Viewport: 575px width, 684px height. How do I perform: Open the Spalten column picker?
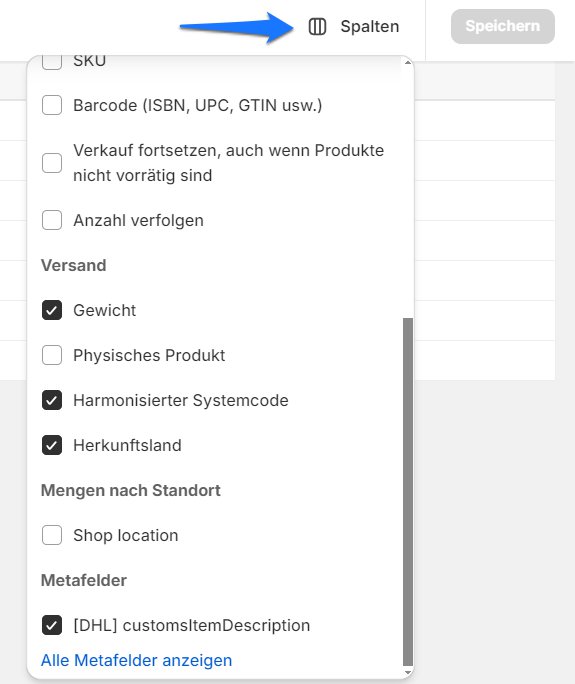pos(354,27)
